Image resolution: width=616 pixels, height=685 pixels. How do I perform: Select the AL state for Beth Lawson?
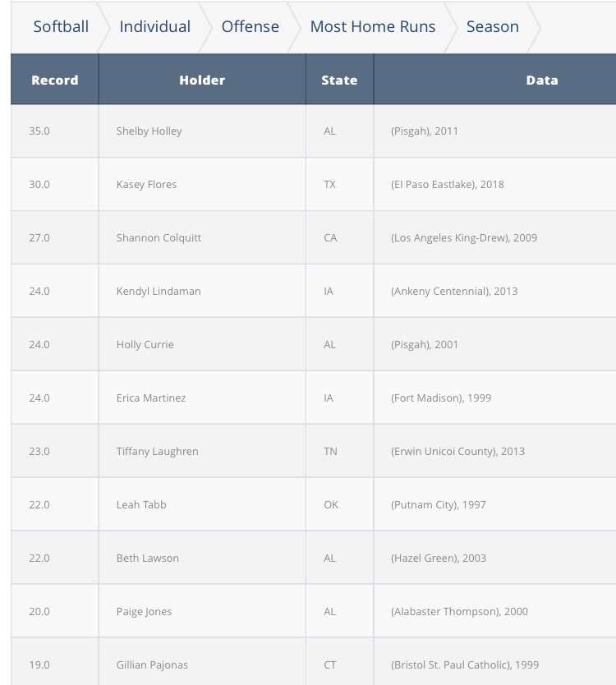tap(339, 558)
